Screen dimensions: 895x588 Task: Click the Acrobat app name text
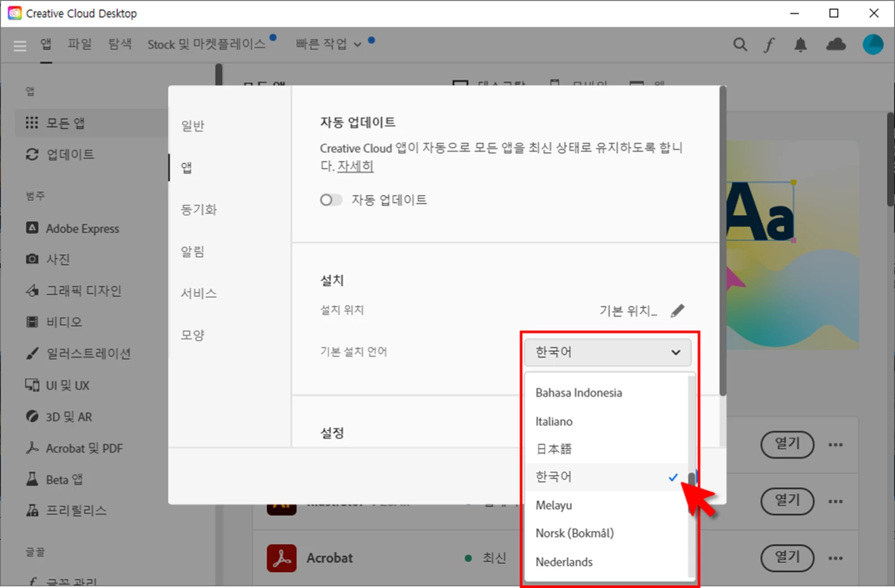(329, 558)
